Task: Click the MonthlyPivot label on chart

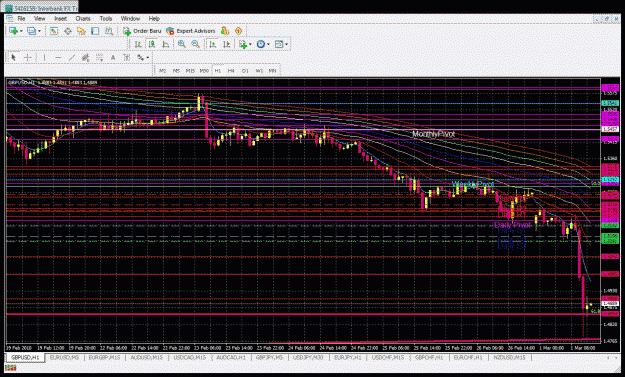Action: coord(433,134)
